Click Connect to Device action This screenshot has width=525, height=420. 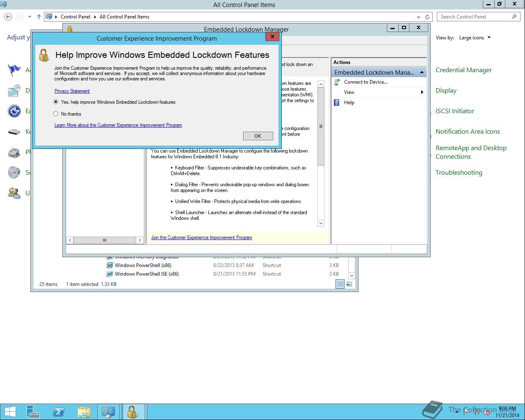click(366, 82)
